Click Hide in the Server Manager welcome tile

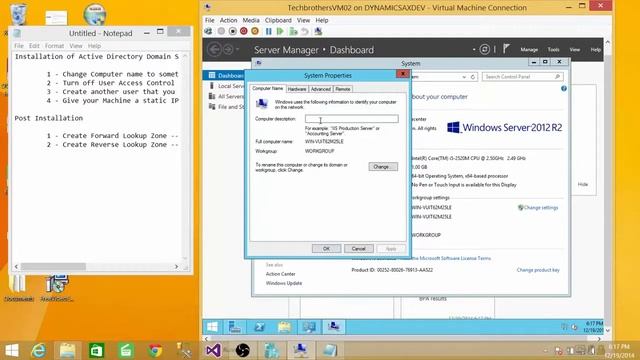pos(582,184)
